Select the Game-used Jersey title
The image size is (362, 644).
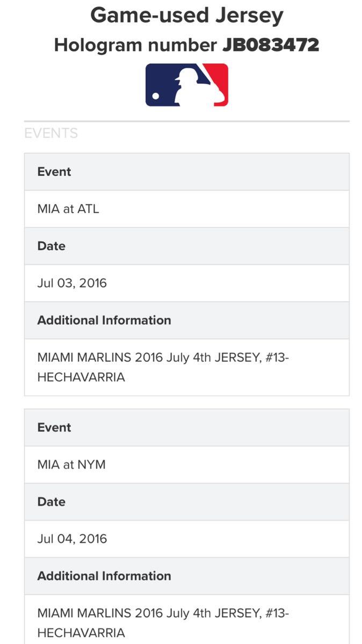click(x=186, y=16)
